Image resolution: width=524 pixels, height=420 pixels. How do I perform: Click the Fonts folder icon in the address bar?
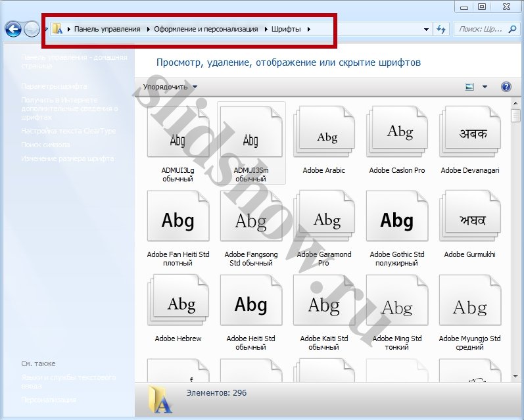click(57, 29)
